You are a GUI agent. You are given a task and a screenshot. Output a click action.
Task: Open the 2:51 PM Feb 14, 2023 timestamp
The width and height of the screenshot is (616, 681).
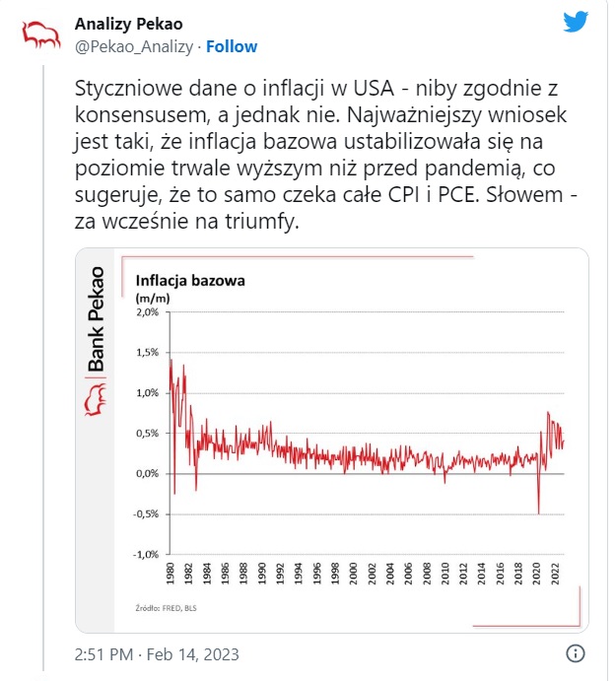pyautogui.click(x=156, y=654)
